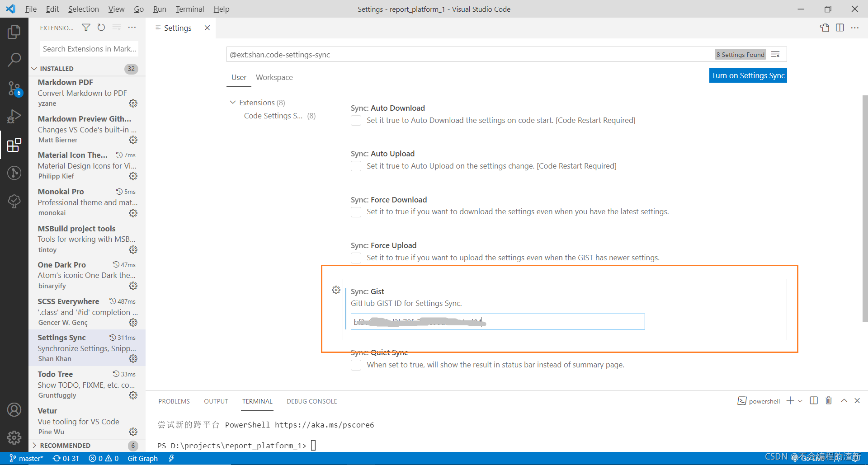Open the Selection menu
The width and height of the screenshot is (868, 465).
[x=83, y=9]
